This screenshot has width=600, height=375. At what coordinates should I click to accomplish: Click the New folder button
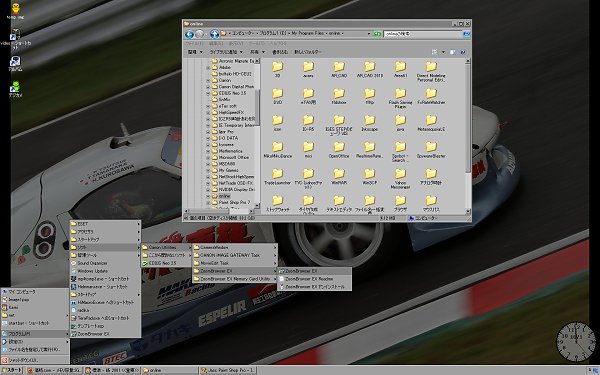point(308,52)
